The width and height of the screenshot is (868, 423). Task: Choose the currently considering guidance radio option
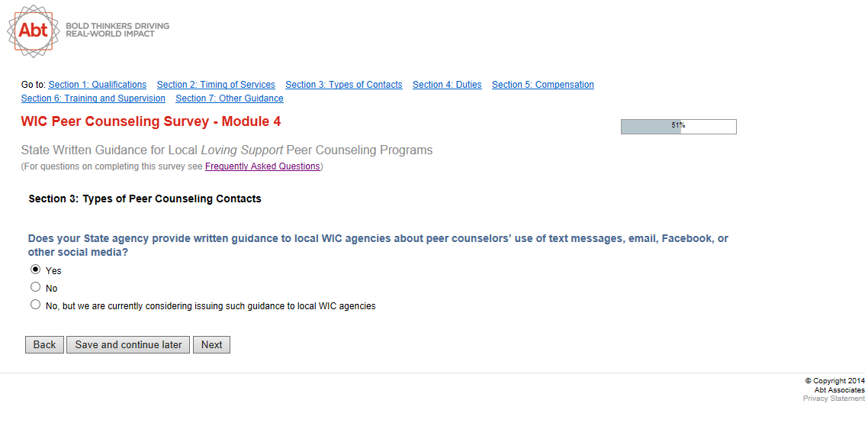(x=35, y=305)
